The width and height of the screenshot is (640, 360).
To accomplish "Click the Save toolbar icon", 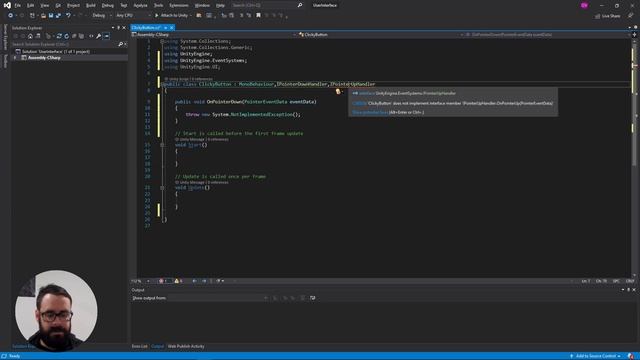I will [51, 16].
